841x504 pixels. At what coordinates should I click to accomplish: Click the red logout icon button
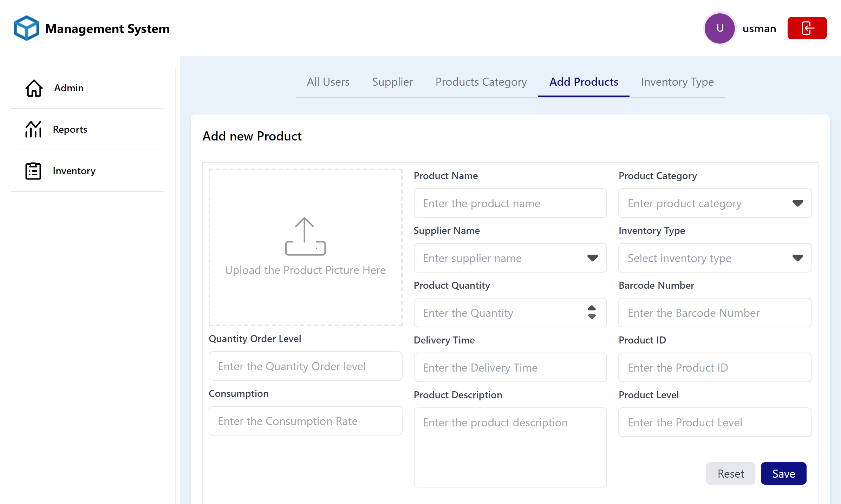point(807,28)
